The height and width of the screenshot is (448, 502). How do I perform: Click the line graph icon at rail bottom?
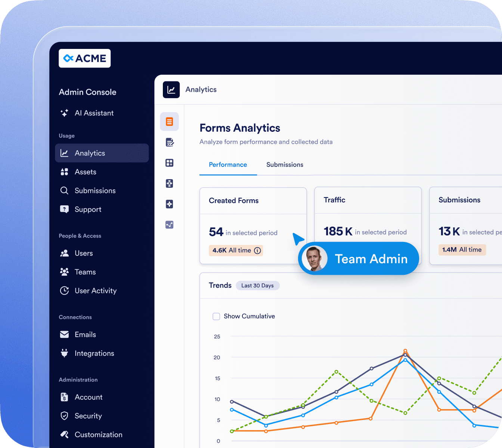(169, 224)
